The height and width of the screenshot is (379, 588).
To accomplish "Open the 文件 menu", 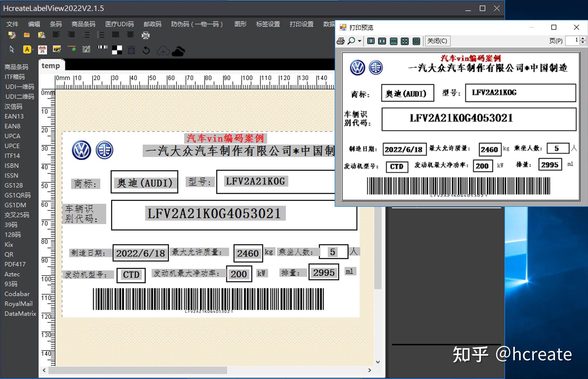I will [x=12, y=24].
